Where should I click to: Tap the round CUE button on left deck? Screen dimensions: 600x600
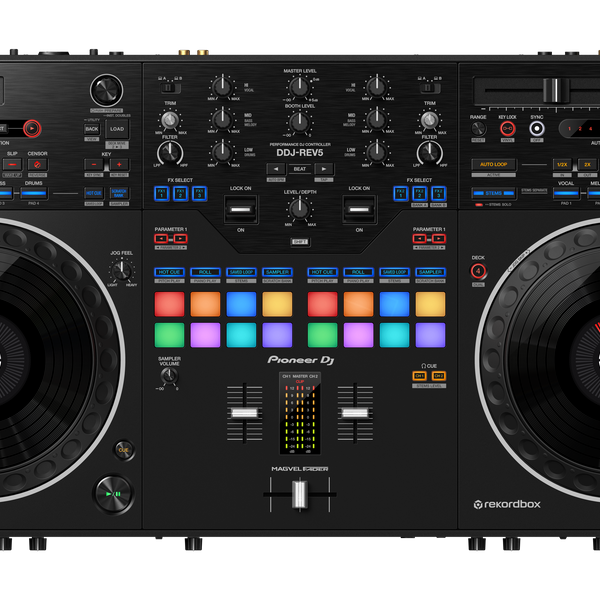(124, 450)
